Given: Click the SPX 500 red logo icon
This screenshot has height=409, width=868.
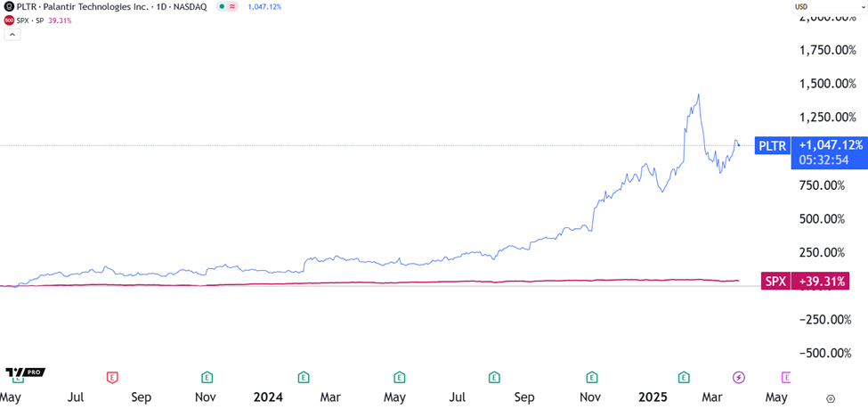Looking at the screenshot, I should 9,20.
